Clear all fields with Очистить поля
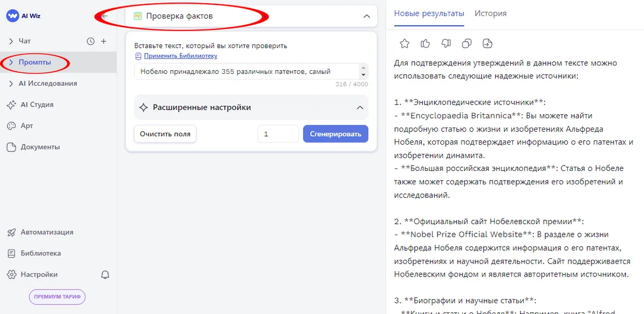644x314 pixels. point(165,133)
